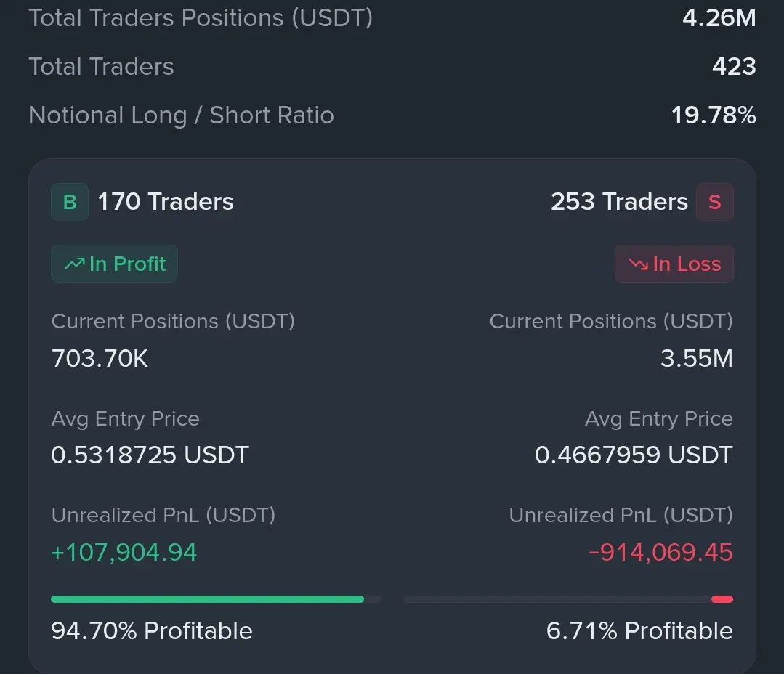Click the Notional Long / Short Ratio row

click(392, 115)
